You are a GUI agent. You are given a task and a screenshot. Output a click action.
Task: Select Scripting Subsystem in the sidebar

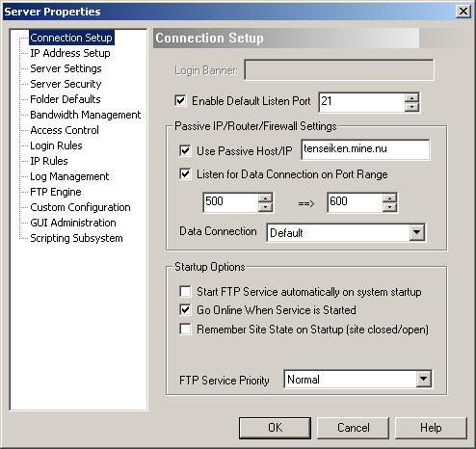[76, 238]
